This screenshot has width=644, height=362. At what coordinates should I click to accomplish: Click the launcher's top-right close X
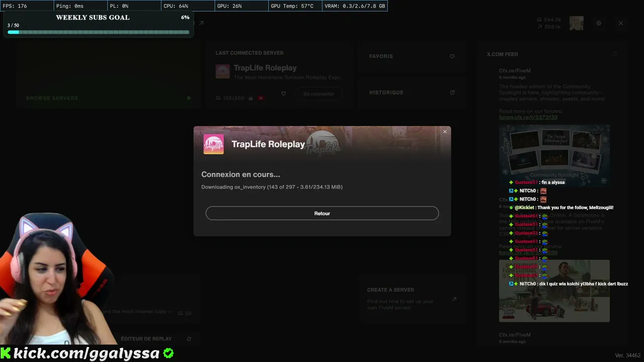[621, 23]
